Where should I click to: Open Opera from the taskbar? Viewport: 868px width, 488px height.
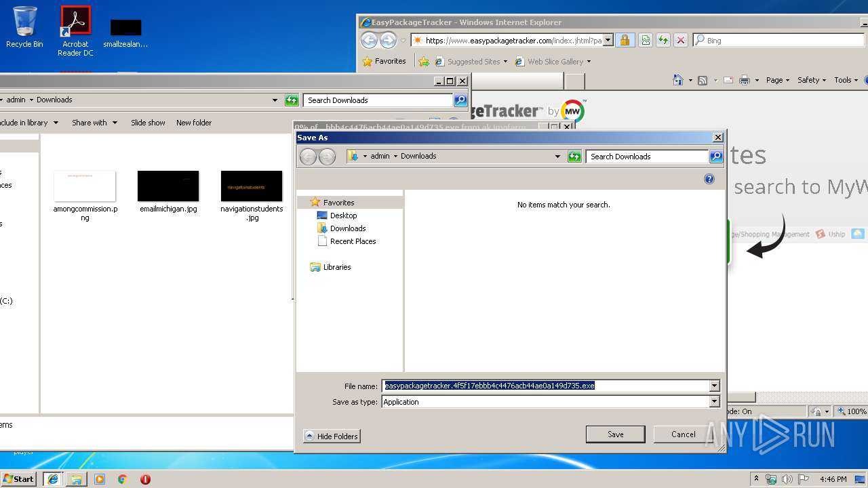pyautogui.click(x=145, y=479)
